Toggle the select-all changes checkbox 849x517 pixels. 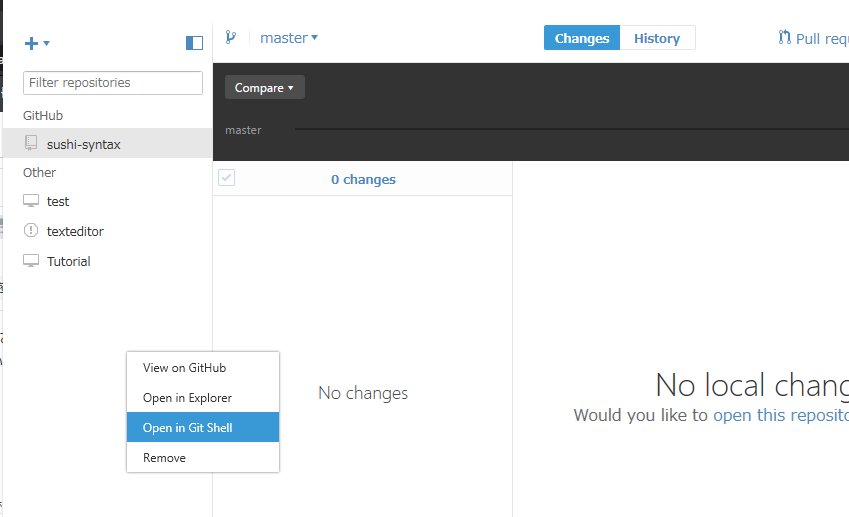click(x=226, y=178)
